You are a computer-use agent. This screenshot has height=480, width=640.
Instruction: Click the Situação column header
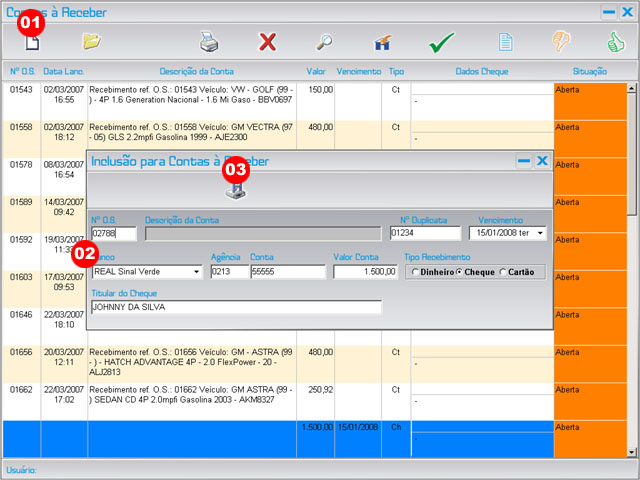(589, 72)
